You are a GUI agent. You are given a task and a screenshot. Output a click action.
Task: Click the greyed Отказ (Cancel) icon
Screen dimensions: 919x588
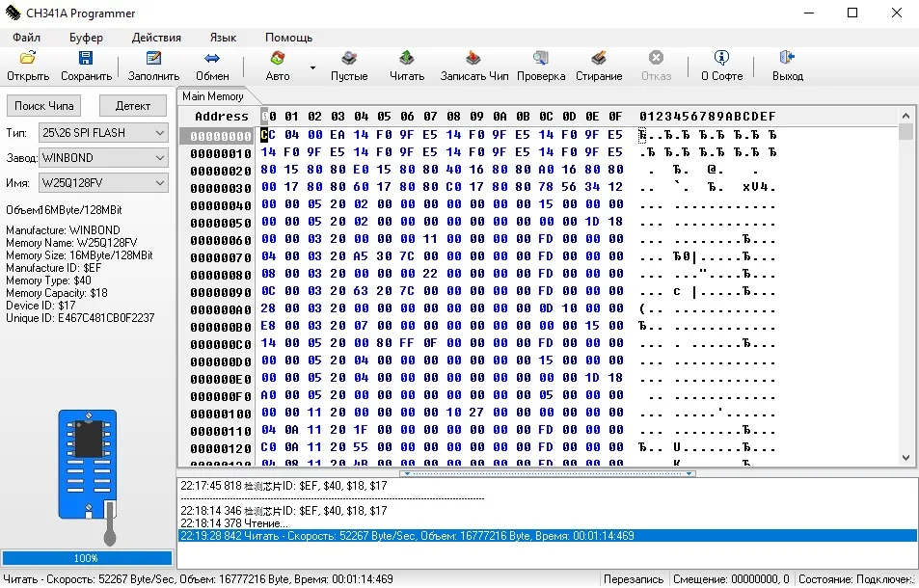click(x=656, y=58)
